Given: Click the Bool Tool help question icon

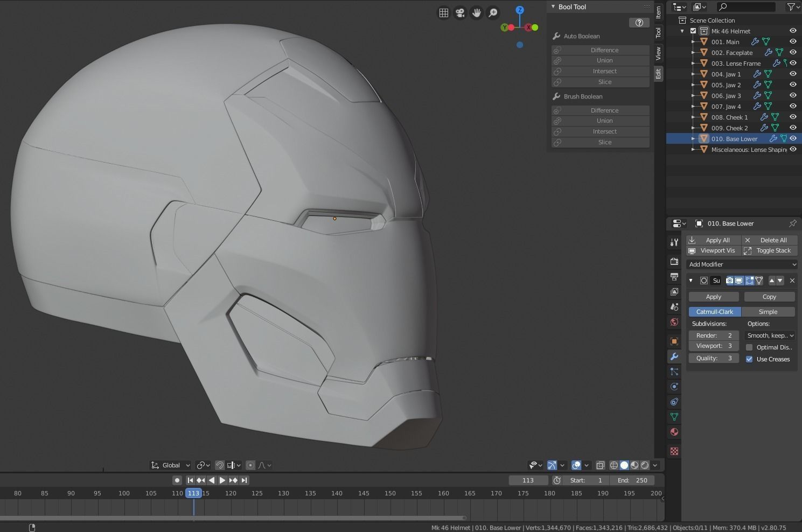Looking at the screenshot, I should [639, 23].
